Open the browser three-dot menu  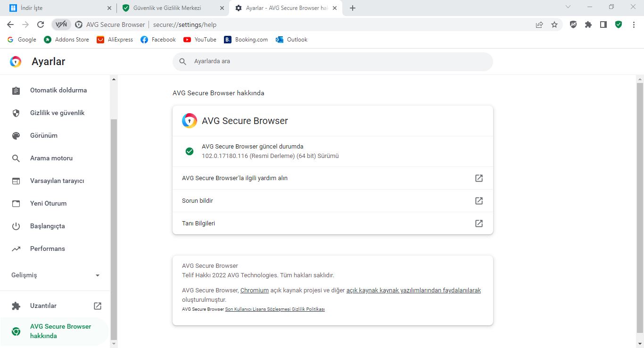point(634,25)
